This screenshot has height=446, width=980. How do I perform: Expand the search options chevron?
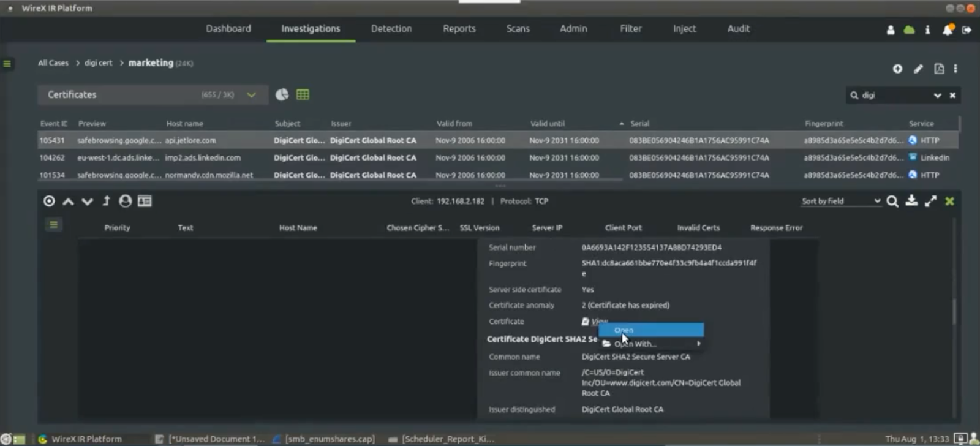(937, 96)
